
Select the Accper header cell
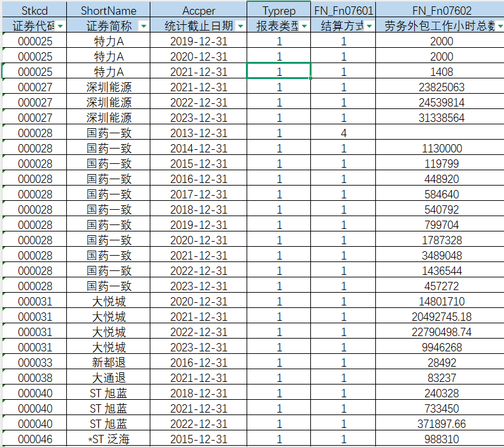[x=198, y=11]
